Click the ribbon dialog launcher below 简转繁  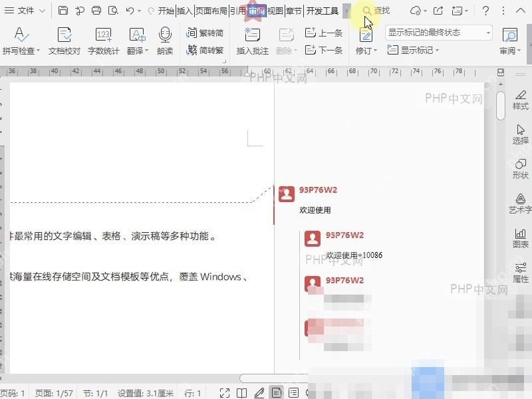[x=224, y=61]
